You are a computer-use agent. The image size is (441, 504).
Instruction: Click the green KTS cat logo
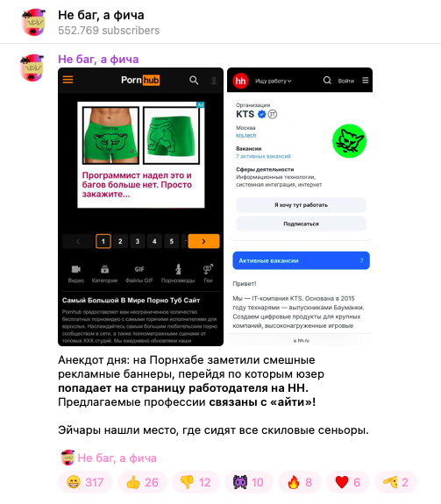pos(350,141)
